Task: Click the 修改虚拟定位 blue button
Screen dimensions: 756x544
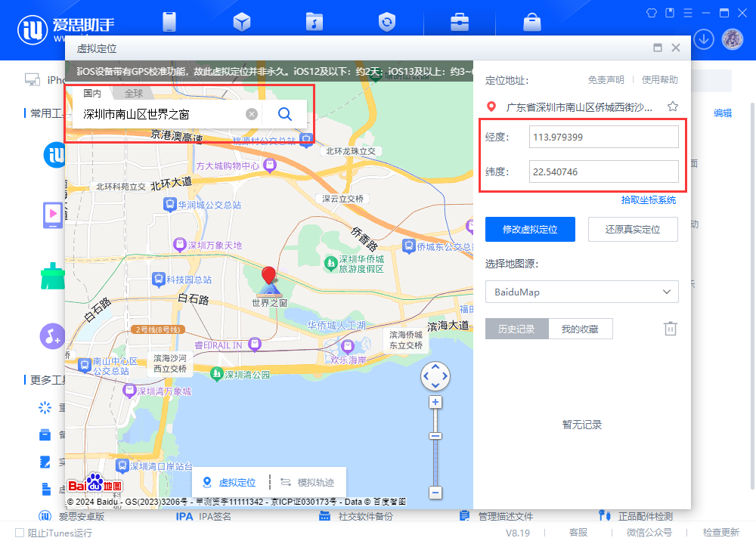Action: (530, 230)
